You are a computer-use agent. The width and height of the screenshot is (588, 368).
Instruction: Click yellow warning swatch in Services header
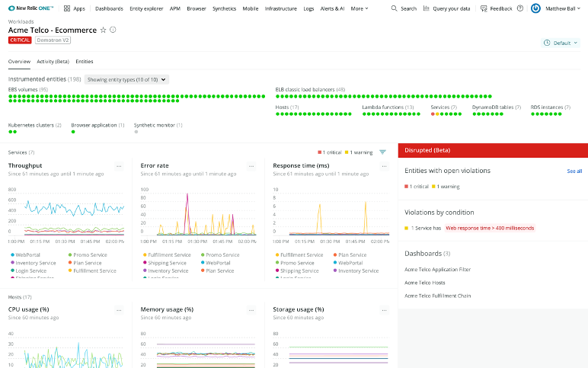pos(347,152)
